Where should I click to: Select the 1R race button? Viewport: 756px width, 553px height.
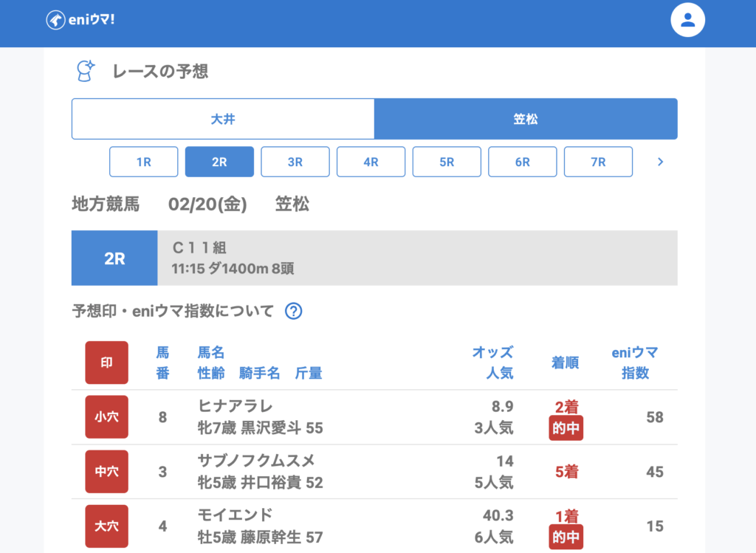[144, 162]
